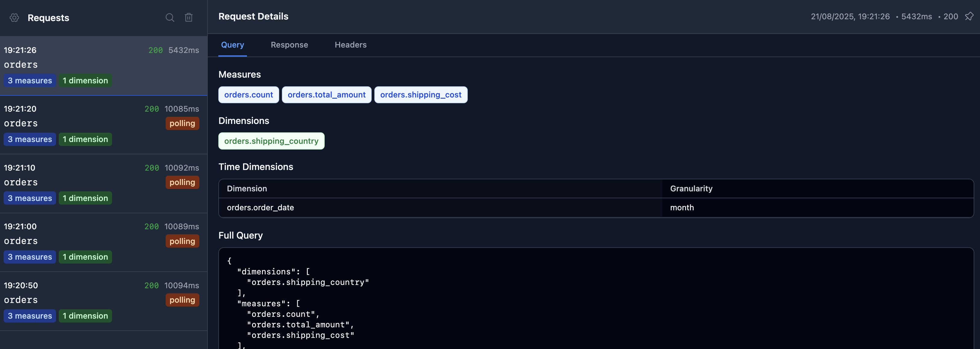The height and width of the screenshot is (349, 980).
Task: Click the orders.shipping_country dimension chip
Action: tap(271, 141)
